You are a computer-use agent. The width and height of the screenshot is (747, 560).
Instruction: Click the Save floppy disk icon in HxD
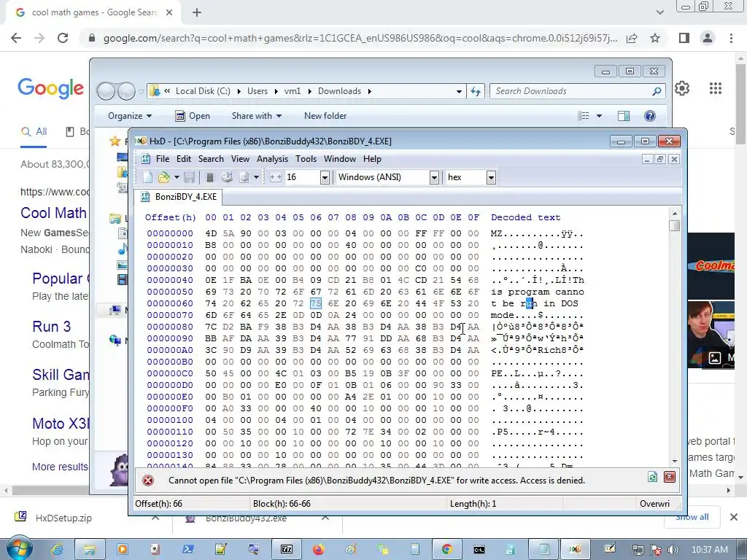click(189, 177)
